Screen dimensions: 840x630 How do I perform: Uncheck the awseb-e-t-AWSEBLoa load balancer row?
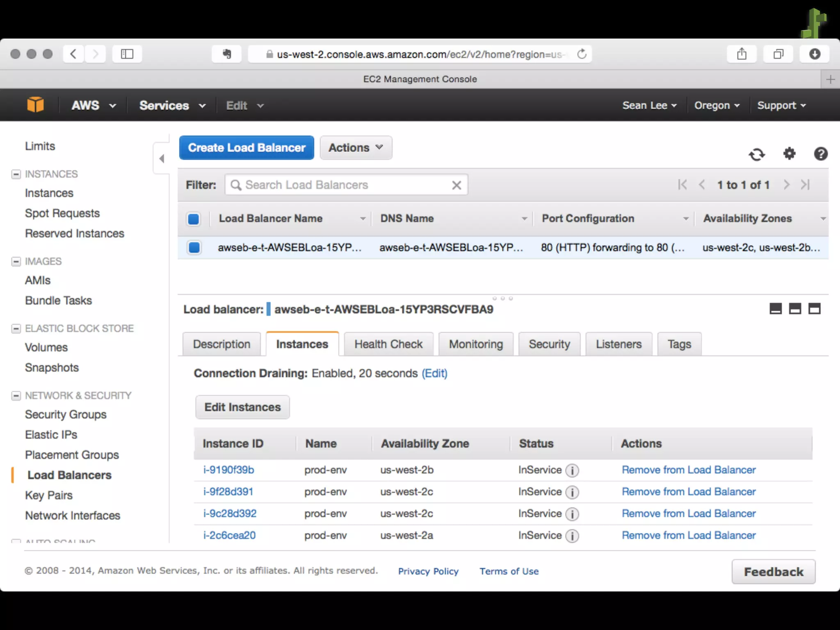[x=194, y=248]
